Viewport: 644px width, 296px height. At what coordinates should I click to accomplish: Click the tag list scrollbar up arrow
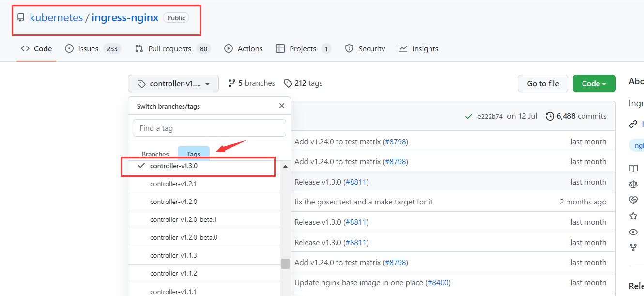click(285, 167)
